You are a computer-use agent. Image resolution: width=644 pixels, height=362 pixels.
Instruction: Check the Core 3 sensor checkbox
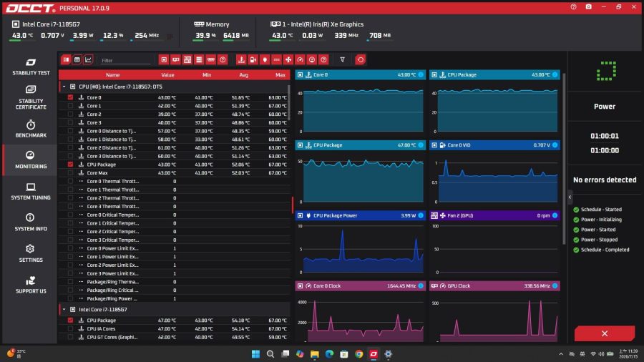point(70,122)
